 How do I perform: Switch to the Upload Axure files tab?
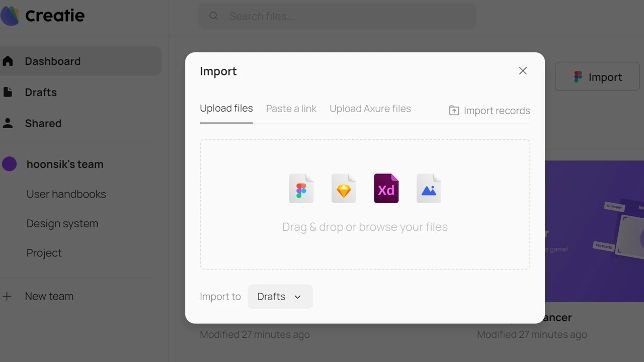[x=370, y=109]
